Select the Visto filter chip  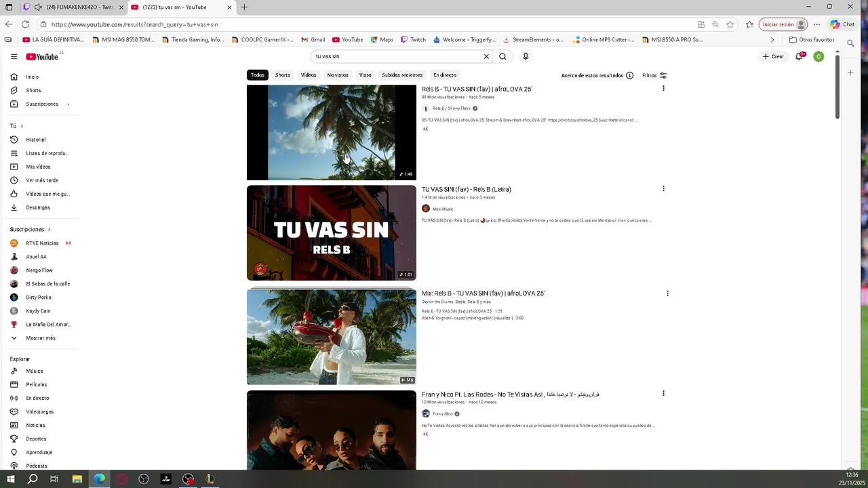(x=365, y=75)
